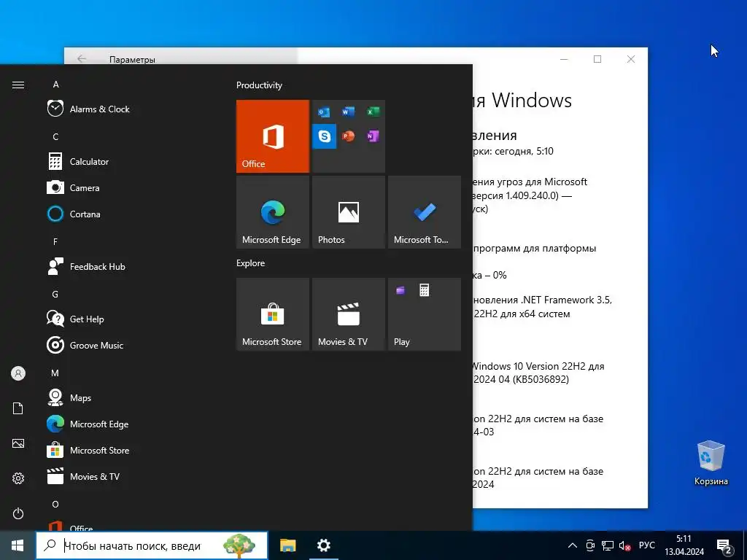Open Pictures from the Start rail
Image resolution: width=747 pixels, height=560 pixels.
18,443
